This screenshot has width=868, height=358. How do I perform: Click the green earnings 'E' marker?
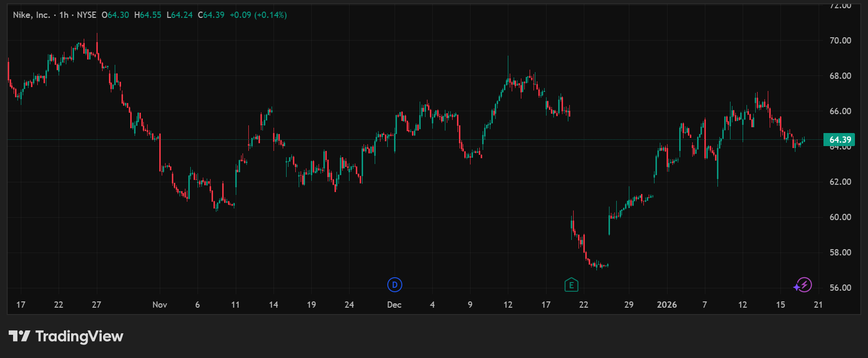571,285
